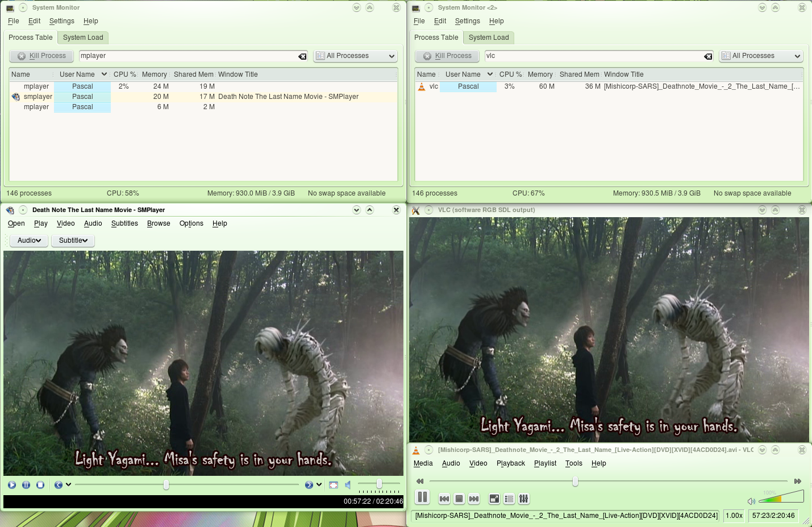Open the Subtitles menu in SMPlayer

click(124, 223)
